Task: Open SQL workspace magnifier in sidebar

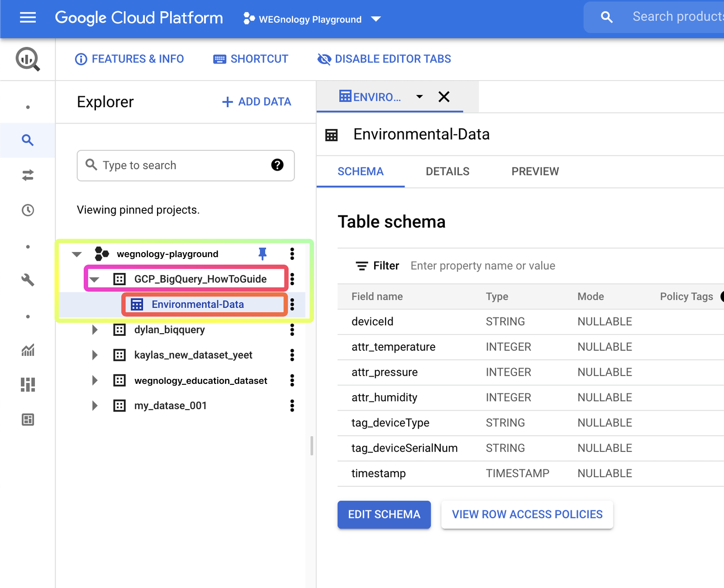Action: click(28, 140)
